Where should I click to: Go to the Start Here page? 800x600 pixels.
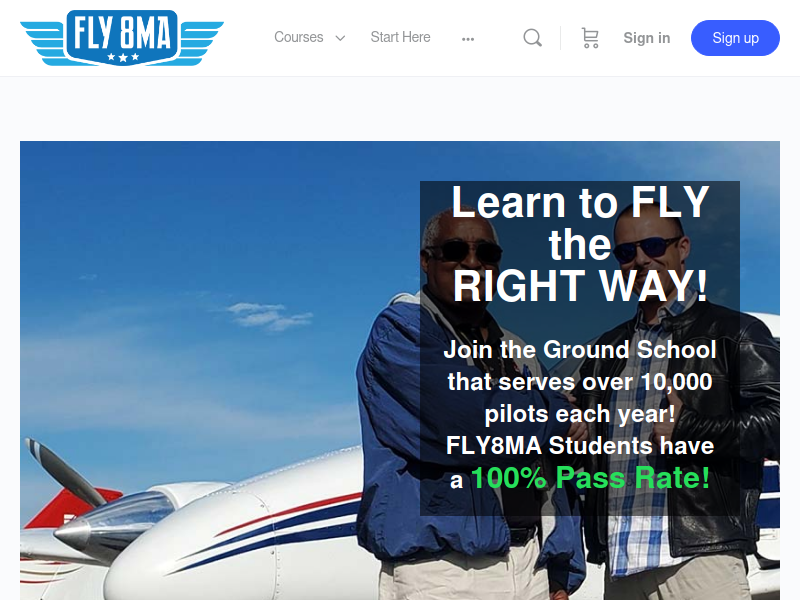point(401,37)
